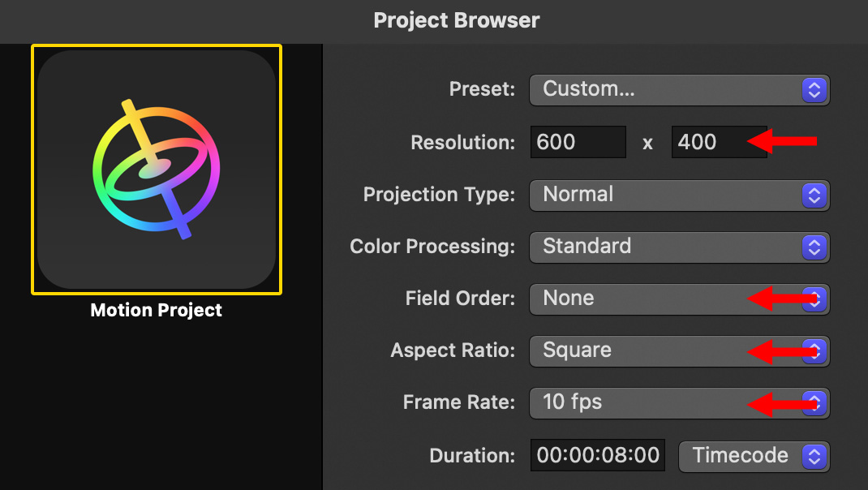The image size is (868, 490).
Task: Click the Project Browser window title
Action: pyautogui.click(x=456, y=20)
